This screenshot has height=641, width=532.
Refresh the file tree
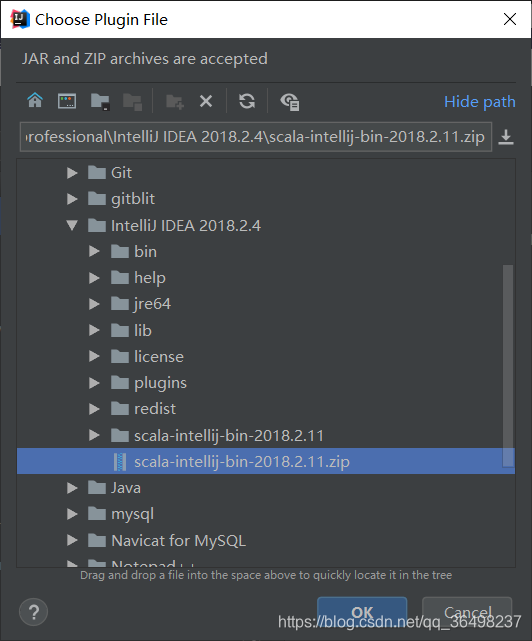(247, 101)
